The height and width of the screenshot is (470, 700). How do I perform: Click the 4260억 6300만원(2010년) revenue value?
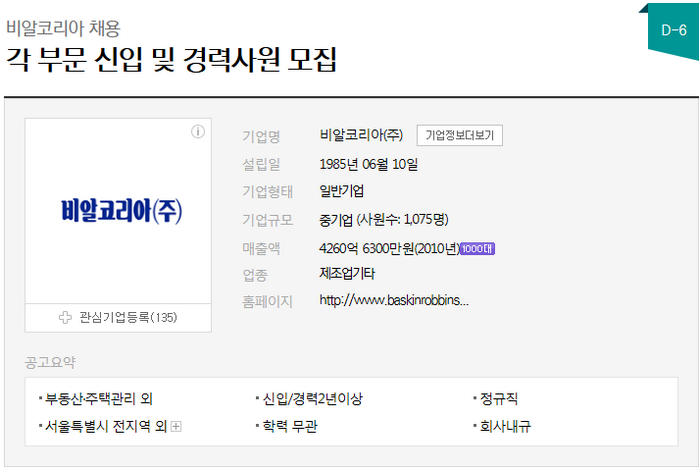click(389, 249)
